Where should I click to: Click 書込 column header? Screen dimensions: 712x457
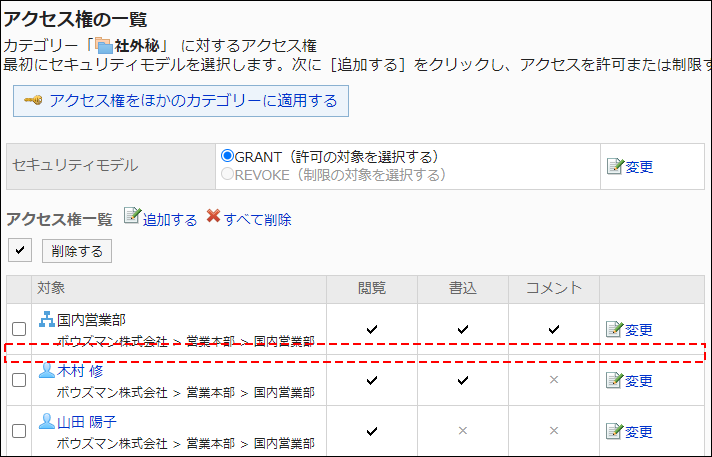[463, 288]
